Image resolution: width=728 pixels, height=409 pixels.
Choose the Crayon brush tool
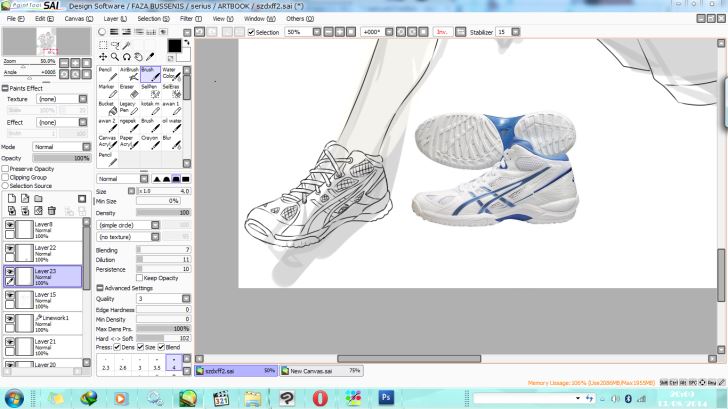pos(150,143)
